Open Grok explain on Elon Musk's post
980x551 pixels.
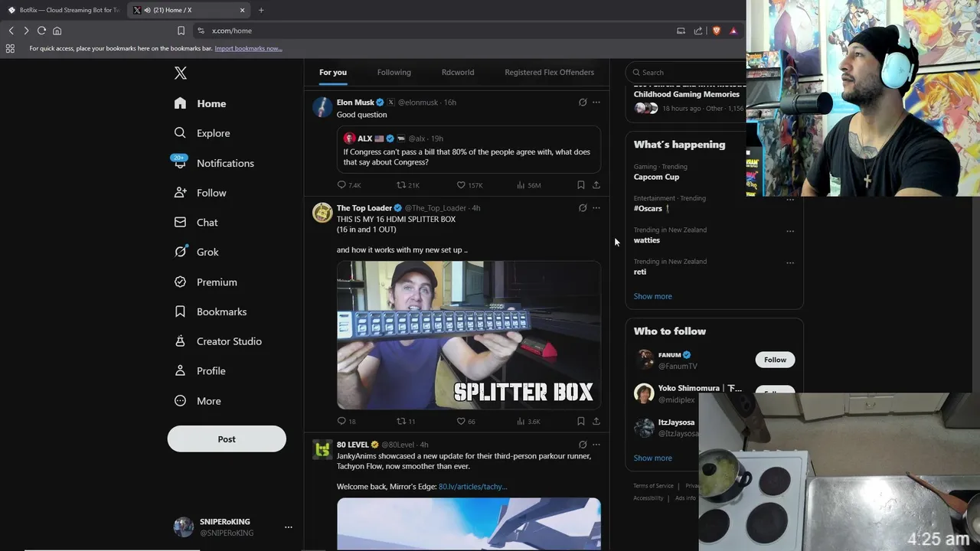(583, 103)
